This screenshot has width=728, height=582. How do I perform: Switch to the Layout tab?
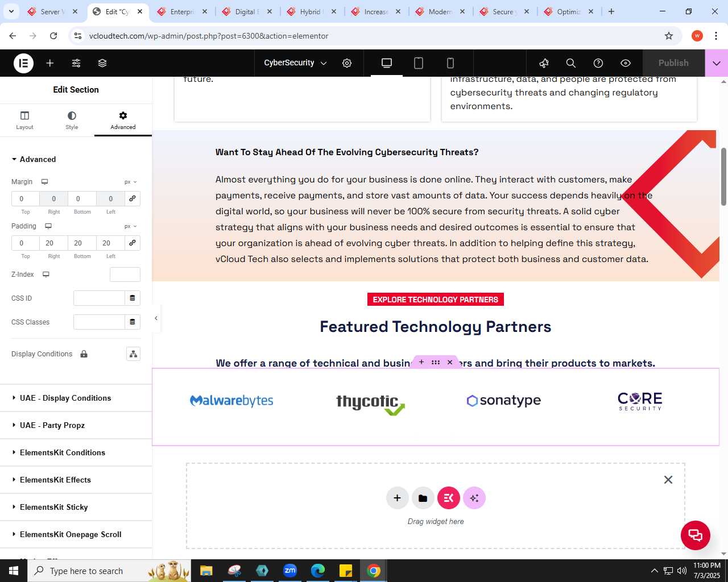24,120
